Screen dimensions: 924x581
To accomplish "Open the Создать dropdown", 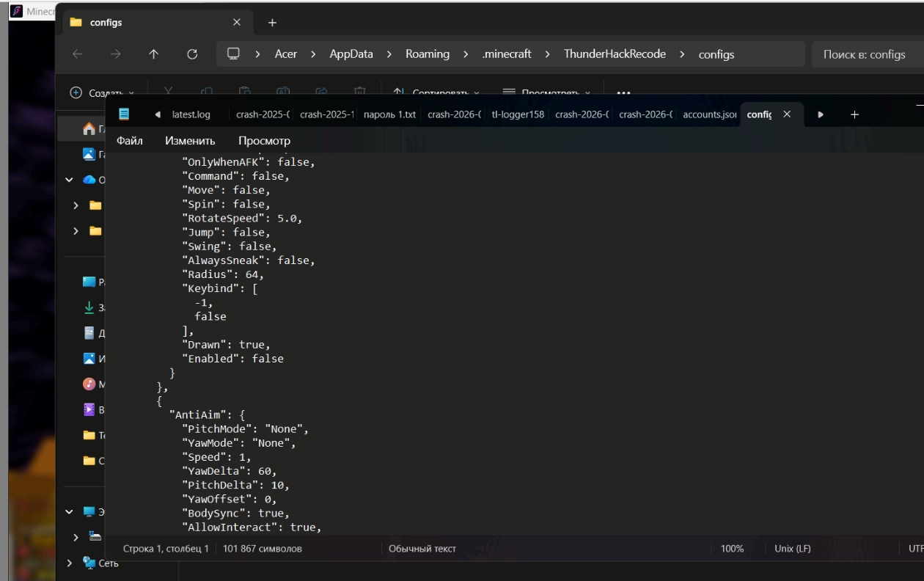I will click(x=102, y=93).
